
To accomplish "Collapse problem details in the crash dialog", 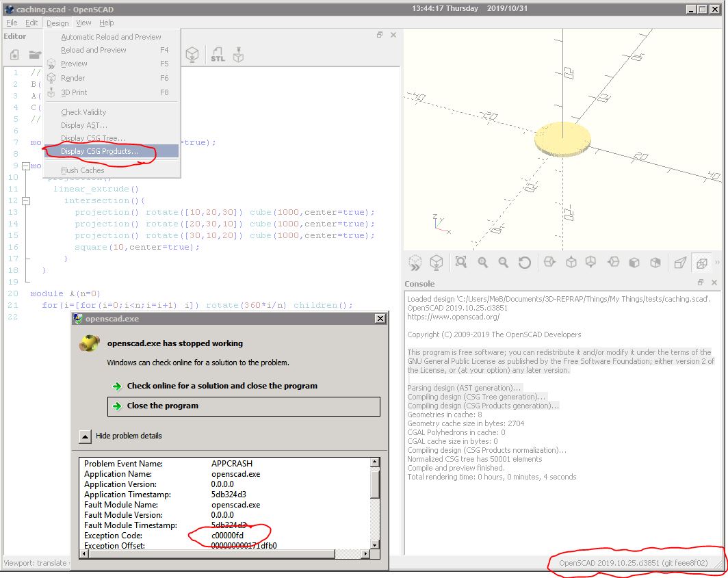I will tap(85, 436).
